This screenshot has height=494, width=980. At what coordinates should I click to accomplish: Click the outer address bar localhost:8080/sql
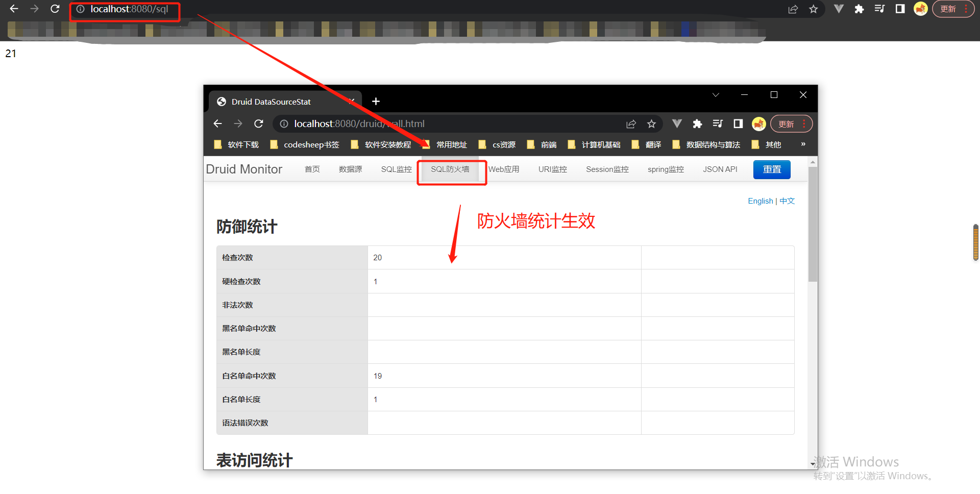pyautogui.click(x=129, y=9)
